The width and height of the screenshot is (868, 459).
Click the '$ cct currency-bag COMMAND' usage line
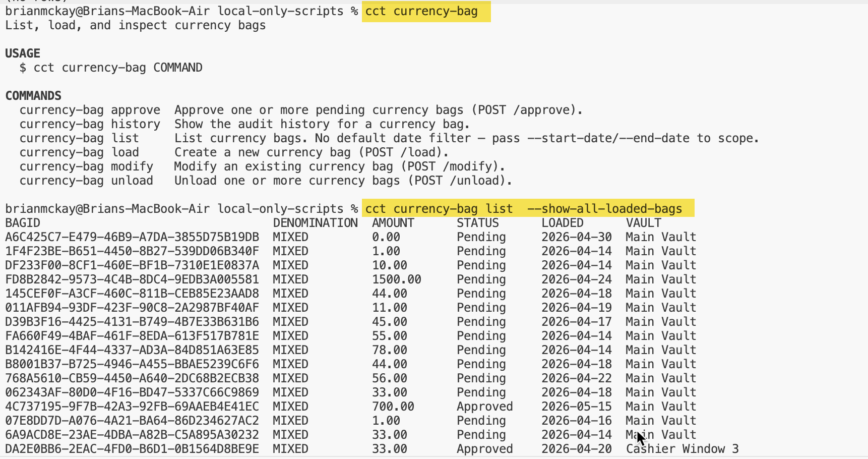tap(111, 68)
